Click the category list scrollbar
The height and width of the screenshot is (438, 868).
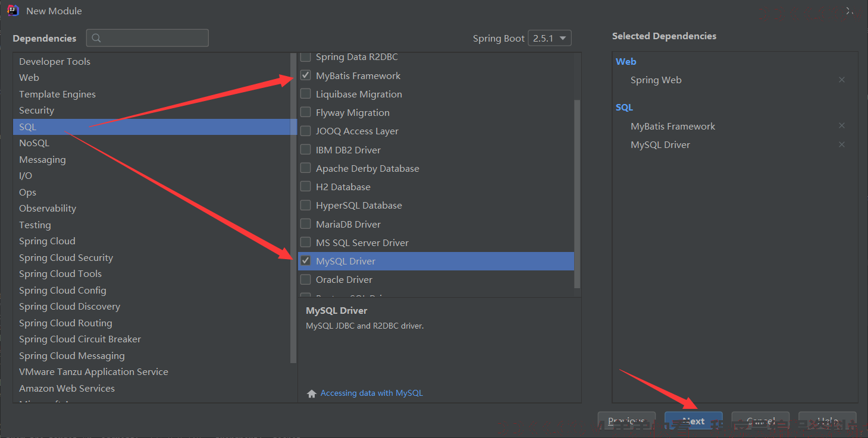tap(293, 208)
